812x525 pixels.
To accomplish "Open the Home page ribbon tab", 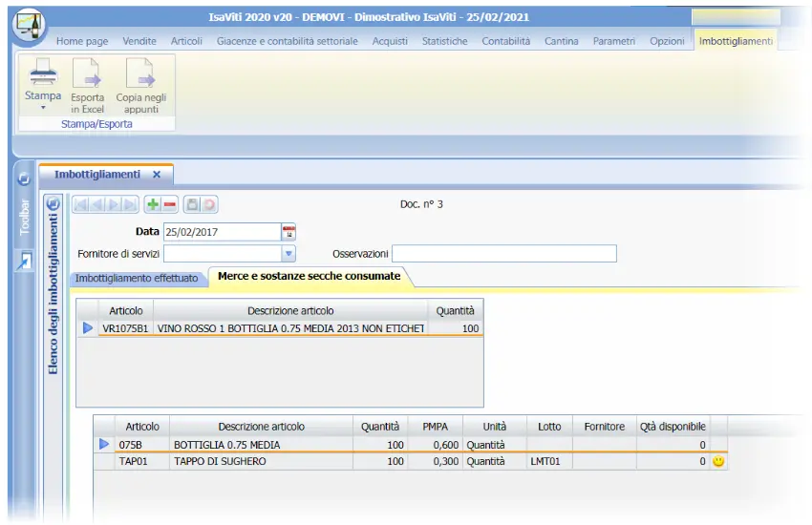I will pyautogui.click(x=82, y=41).
